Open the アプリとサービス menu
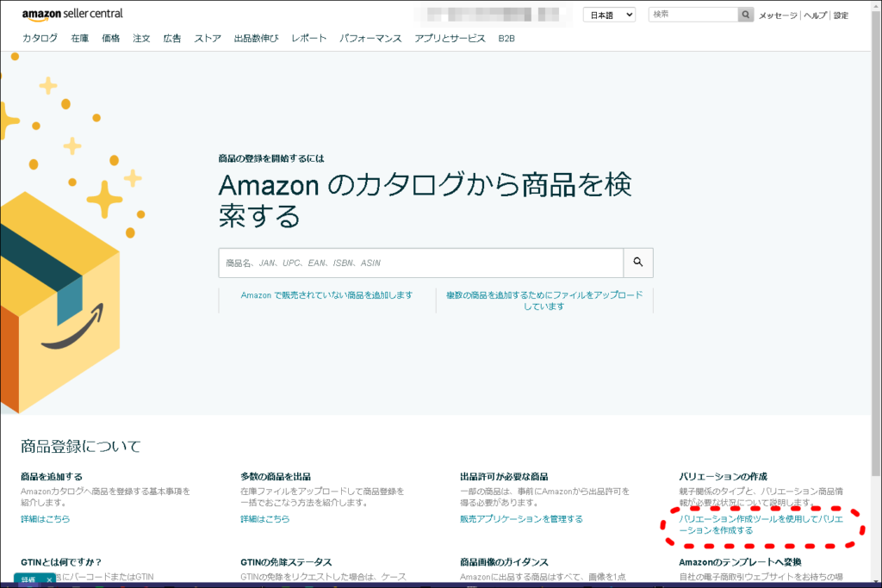The width and height of the screenshot is (882, 588). pyautogui.click(x=450, y=38)
